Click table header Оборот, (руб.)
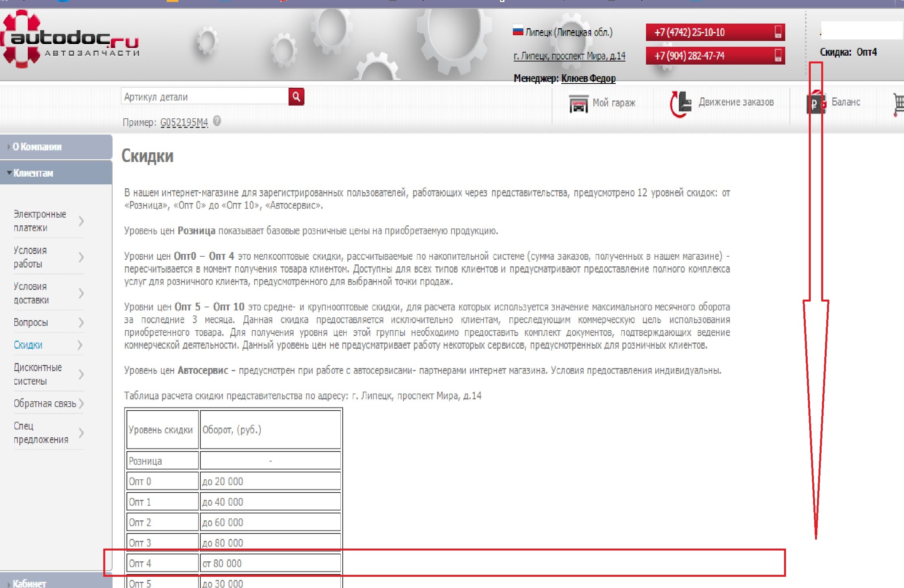Screen dimensions: 904x588 pos(270,429)
